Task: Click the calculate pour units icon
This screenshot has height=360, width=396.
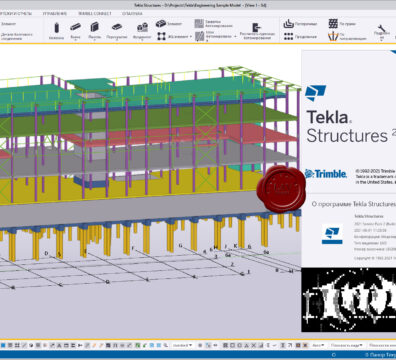Action: pyautogui.click(x=256, y=27)
